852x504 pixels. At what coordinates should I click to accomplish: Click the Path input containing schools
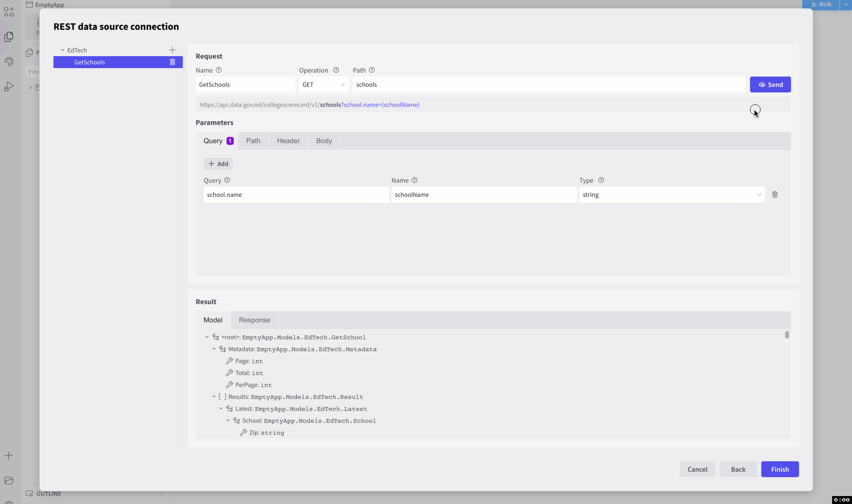point(549,84)
